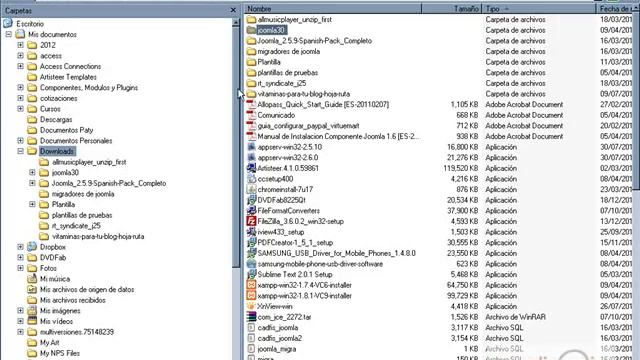
Task: Select allmusicplayer_unzip_first folder in file list
Action: click(x=295, y=20)
